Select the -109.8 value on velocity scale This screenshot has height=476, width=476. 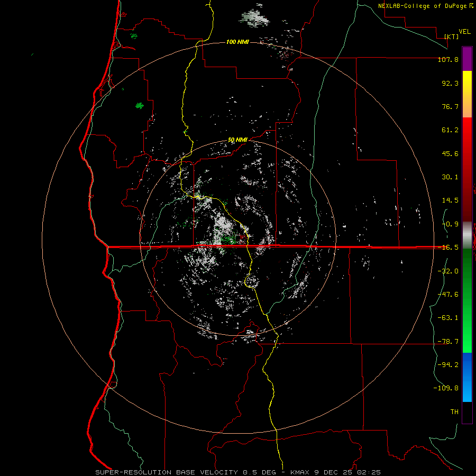tap(446, 388)
